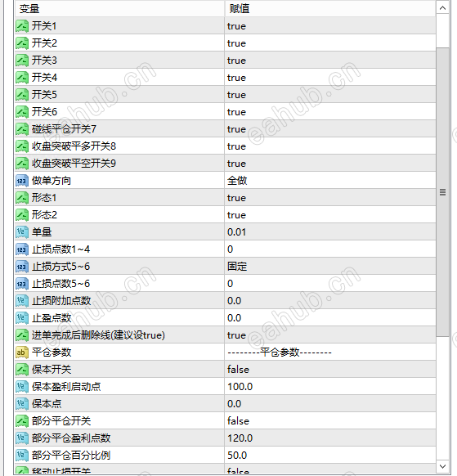457x476 pixels.
Task: Click the icon next to 碰线平仓开关7
Action: 22,129
